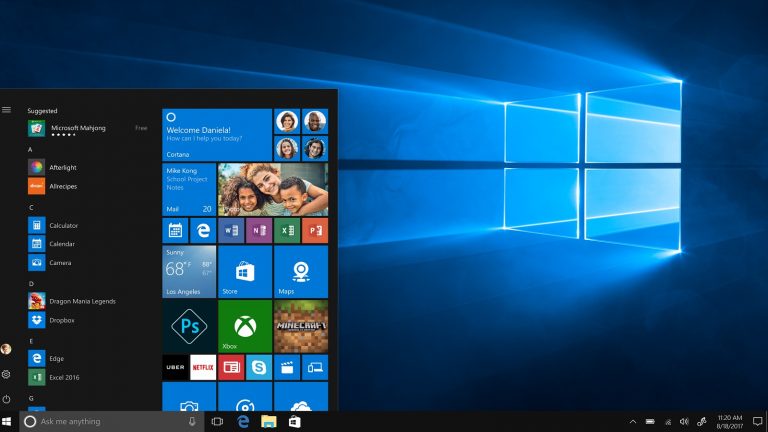Jump to apps via letter C header
Viewport: 768px width, 432px height.
tap(32, 207)
